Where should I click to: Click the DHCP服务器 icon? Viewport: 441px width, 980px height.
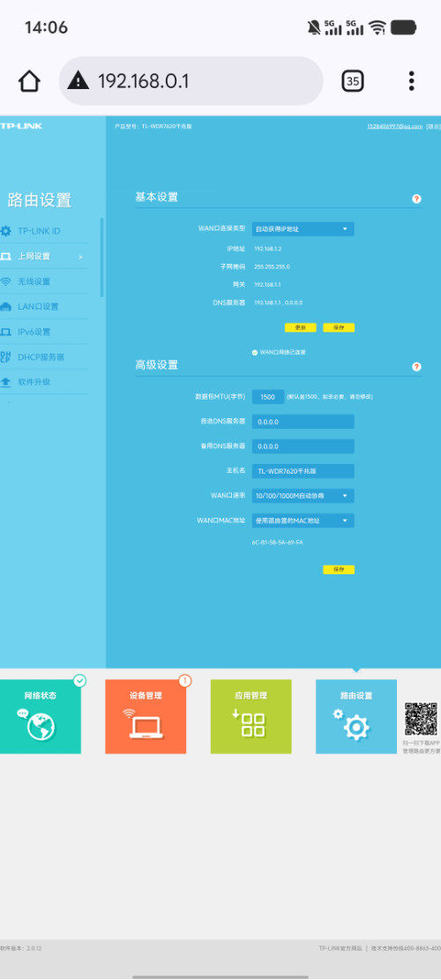[x=5, y=357]
